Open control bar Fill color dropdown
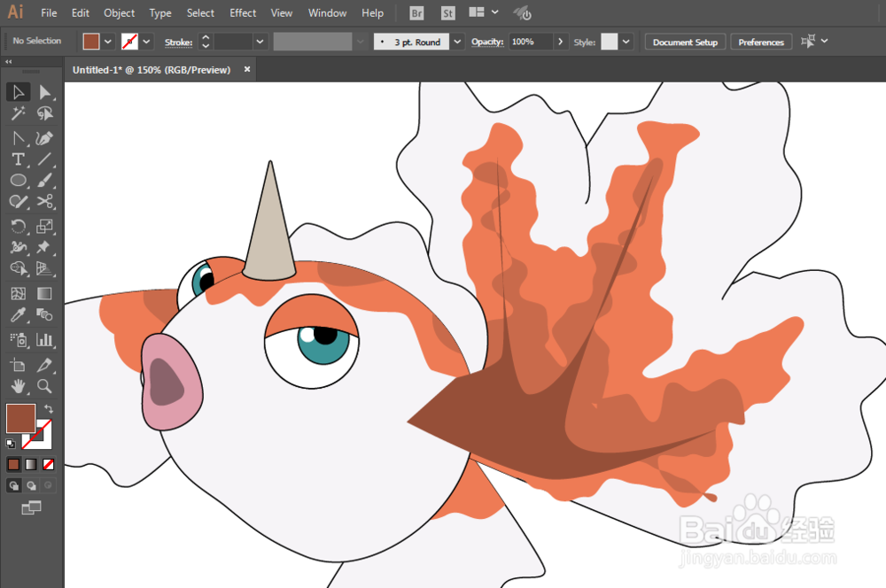Viewport: 886px width, 588px height. coord(108,42)
